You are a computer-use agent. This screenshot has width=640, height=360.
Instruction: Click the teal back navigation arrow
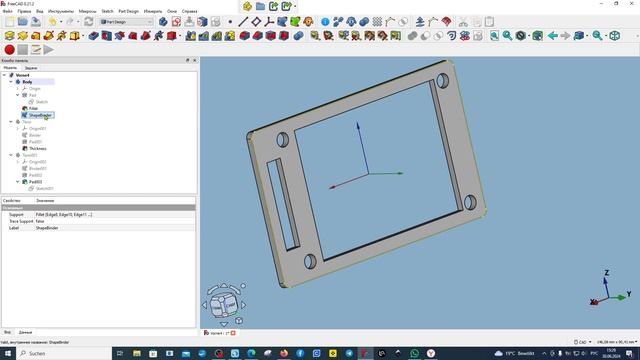(x=553, y=36)
